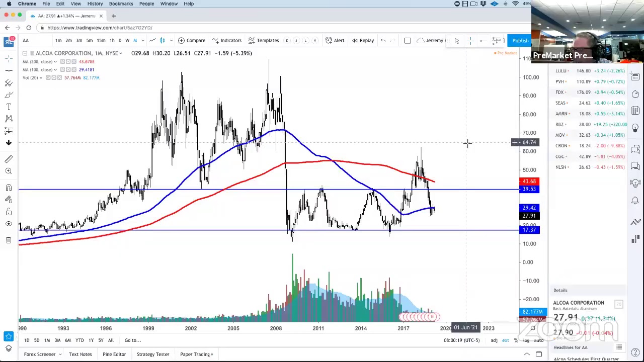
Task: Expand the Vol (20) indicator options
Action: (41, 78)
